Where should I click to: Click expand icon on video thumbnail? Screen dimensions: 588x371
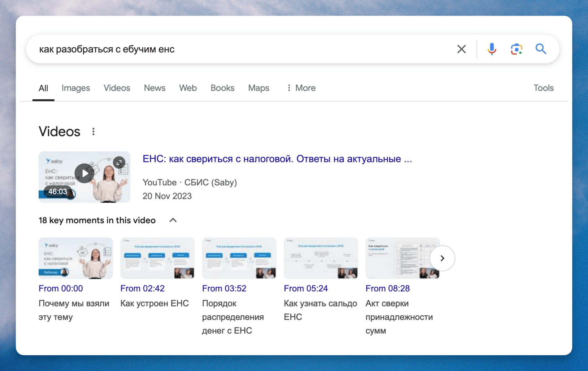[x=119, y=162]
